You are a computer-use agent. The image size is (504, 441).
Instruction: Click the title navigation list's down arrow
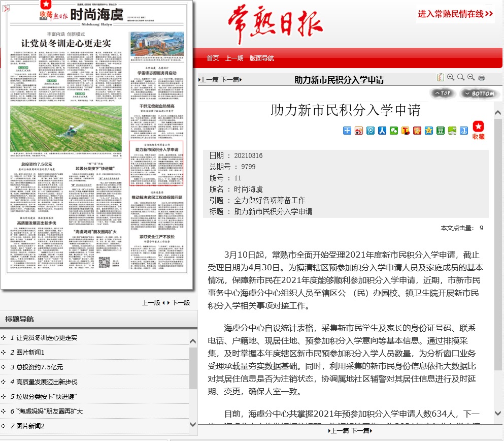coord(193,425)
